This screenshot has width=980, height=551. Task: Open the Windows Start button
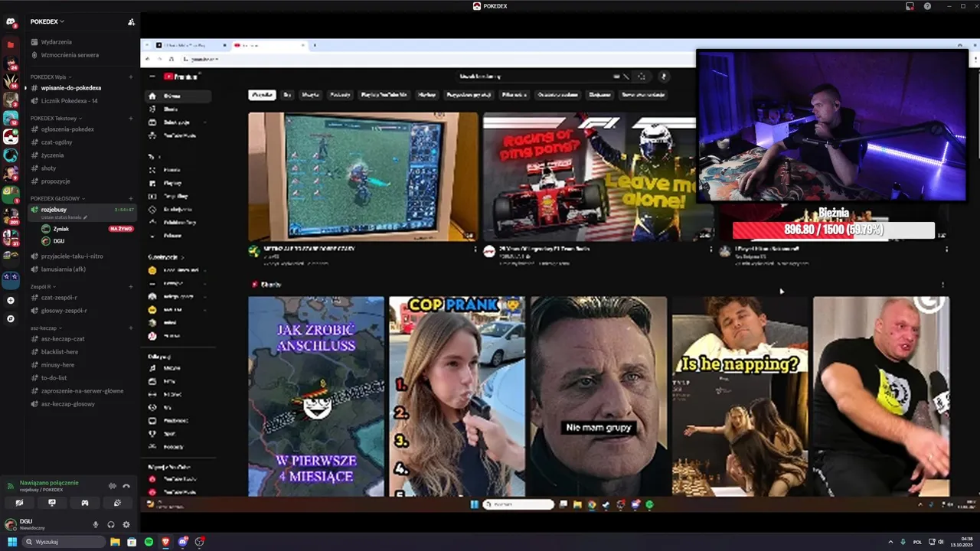click(11, 542)
